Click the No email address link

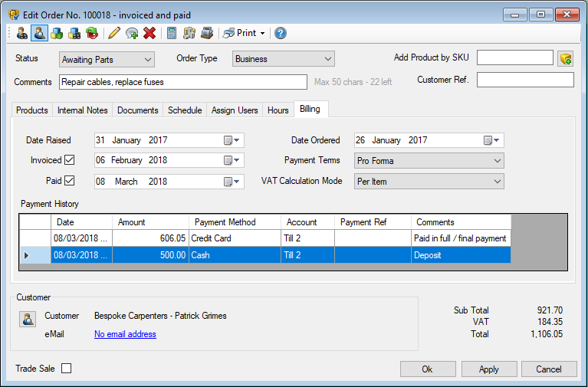[125, 334]
